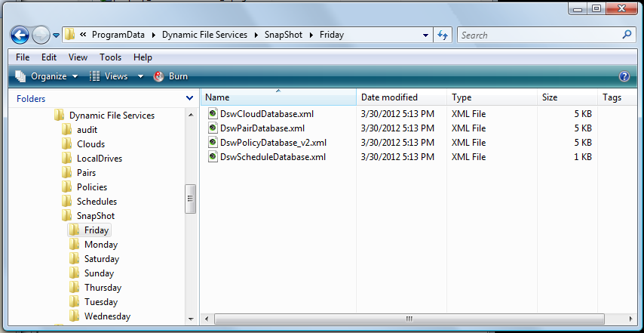Click the Monday folder icon in tree

coord(74,245)
